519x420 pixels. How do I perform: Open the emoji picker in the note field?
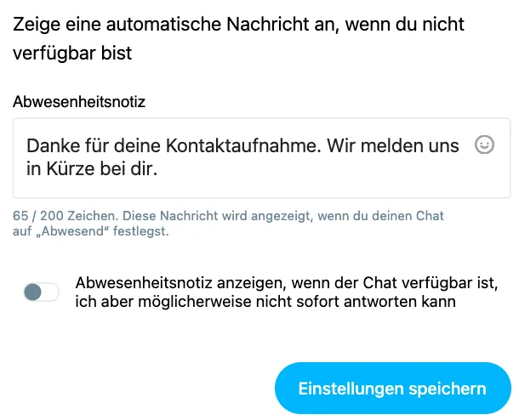point(484,145)
